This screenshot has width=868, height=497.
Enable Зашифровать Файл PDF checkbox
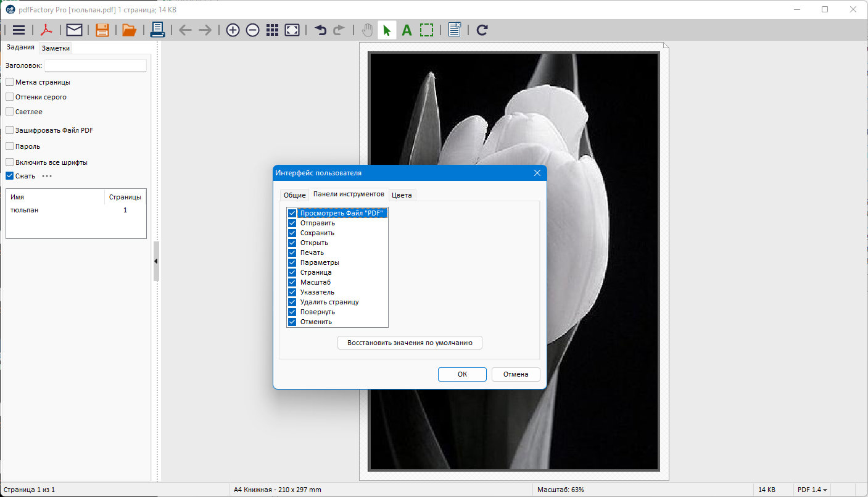(x=9, y=130)
